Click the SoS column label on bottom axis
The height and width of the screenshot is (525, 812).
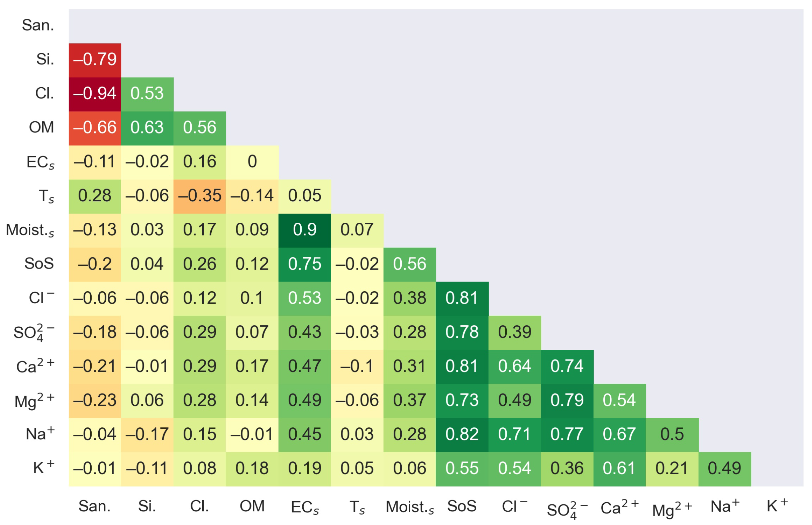pyautogui.click(x=462, y=507)
